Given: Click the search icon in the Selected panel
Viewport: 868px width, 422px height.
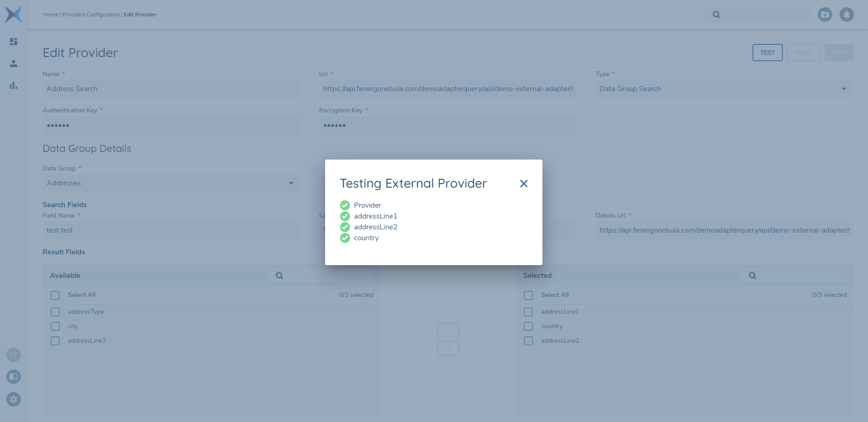Looking at the screenshot, I should (752, 275).
